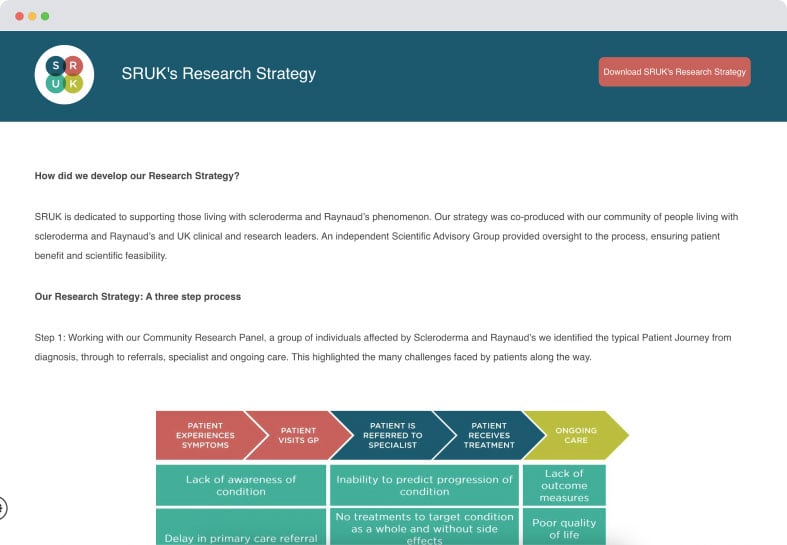Screen dimensions: 787x545
Task: Click the green maximize window dot
Action: coord(45,16)
